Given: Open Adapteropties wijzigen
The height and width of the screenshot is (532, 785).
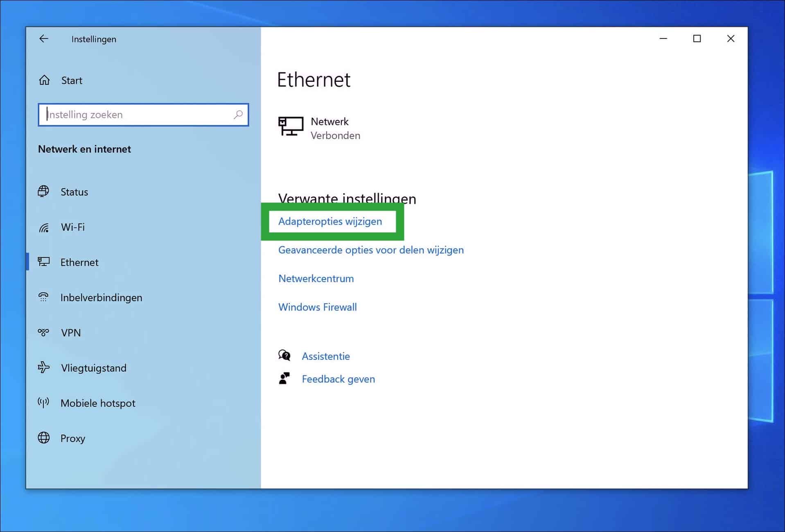Looking at the screenshot, I should click(x=330, y=221).
